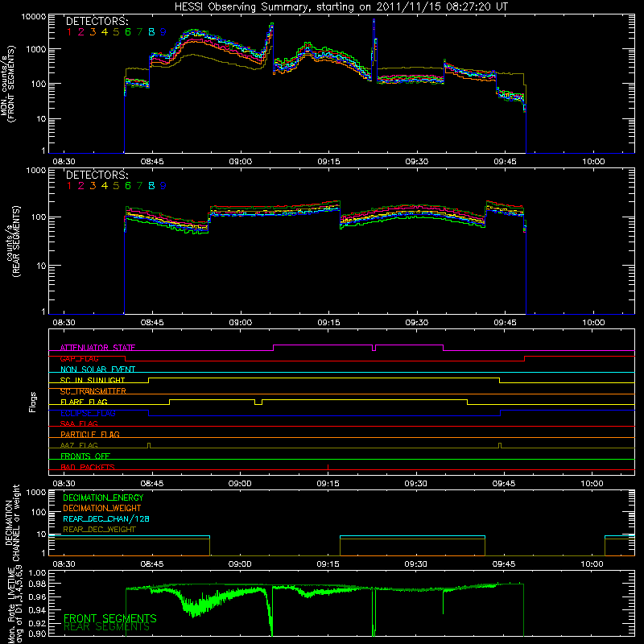Click 'DETECTORS:' label in rear segments panel
The image size is (644, 644).
97,175
